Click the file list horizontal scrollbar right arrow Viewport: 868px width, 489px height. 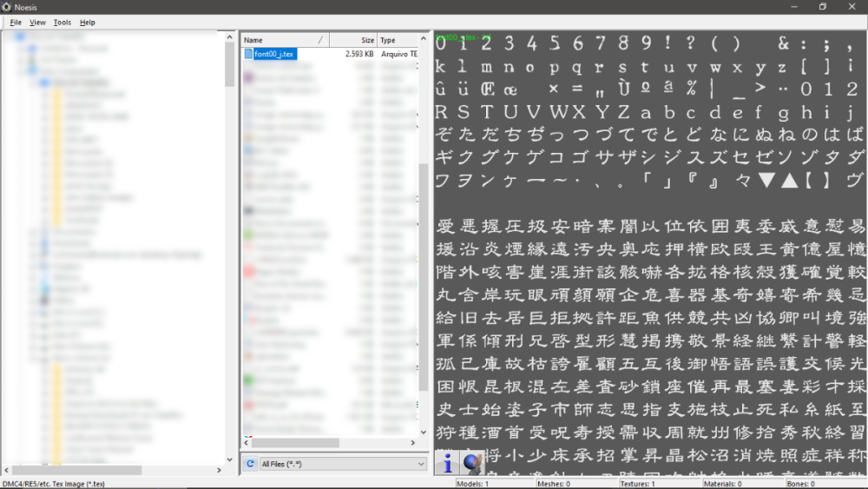click(413, 443)
